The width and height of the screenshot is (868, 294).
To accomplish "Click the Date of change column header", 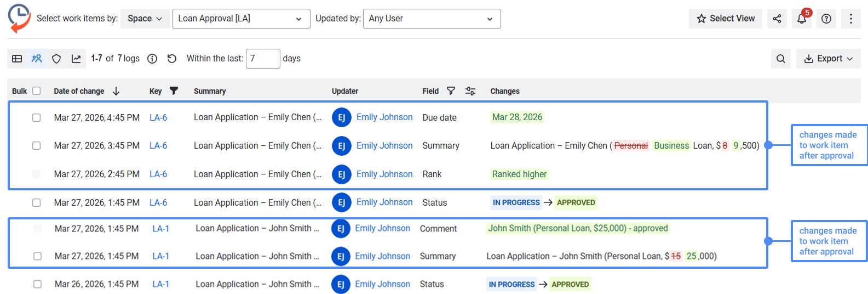I will pos(79,91).
